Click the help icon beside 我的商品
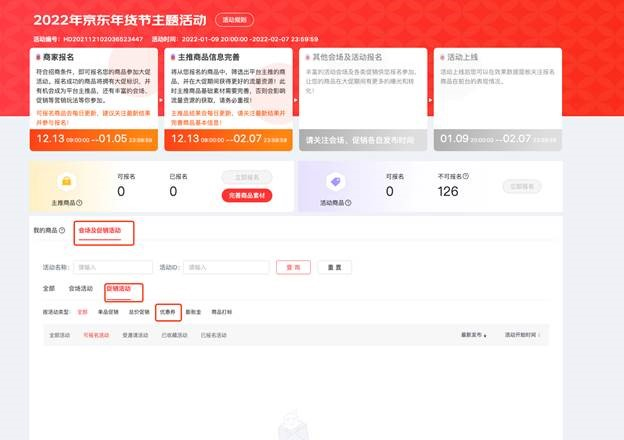The image size is (624, 440). click(62, 230)
